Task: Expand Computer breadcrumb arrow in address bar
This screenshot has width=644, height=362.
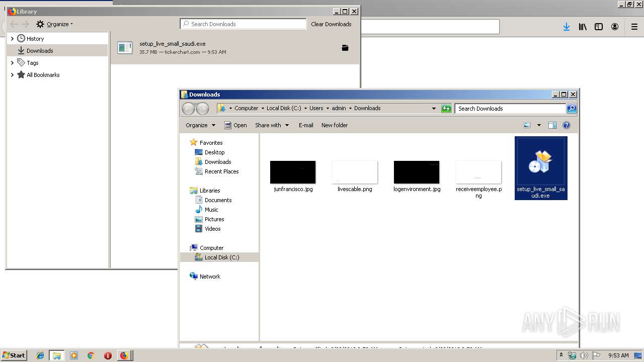Action: [263, 109]
